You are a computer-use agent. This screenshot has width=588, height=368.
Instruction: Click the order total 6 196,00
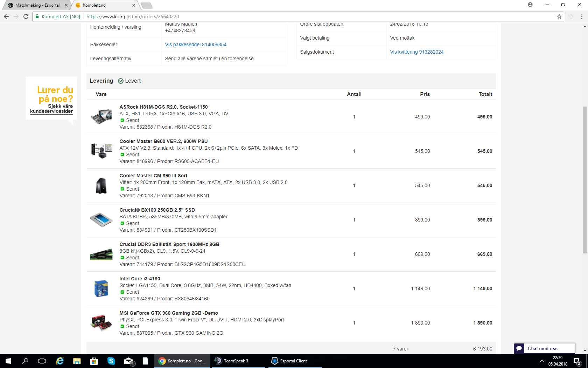483,349
